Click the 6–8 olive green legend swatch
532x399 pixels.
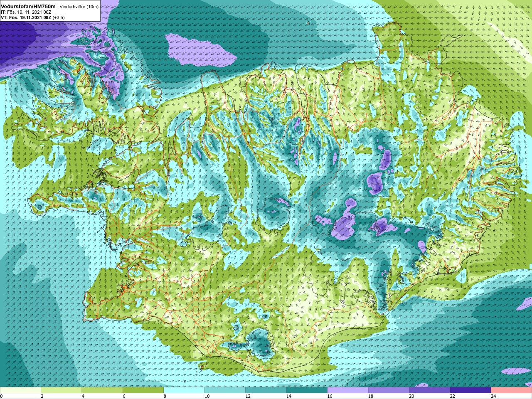(x=143, y=390)
